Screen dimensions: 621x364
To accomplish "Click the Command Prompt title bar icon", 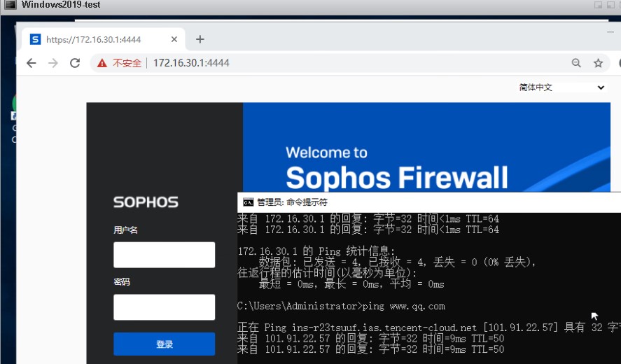I will coord(249,202).
